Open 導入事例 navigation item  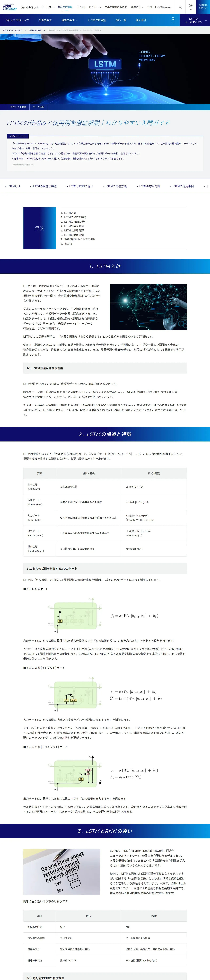click(x=141, y=20)
